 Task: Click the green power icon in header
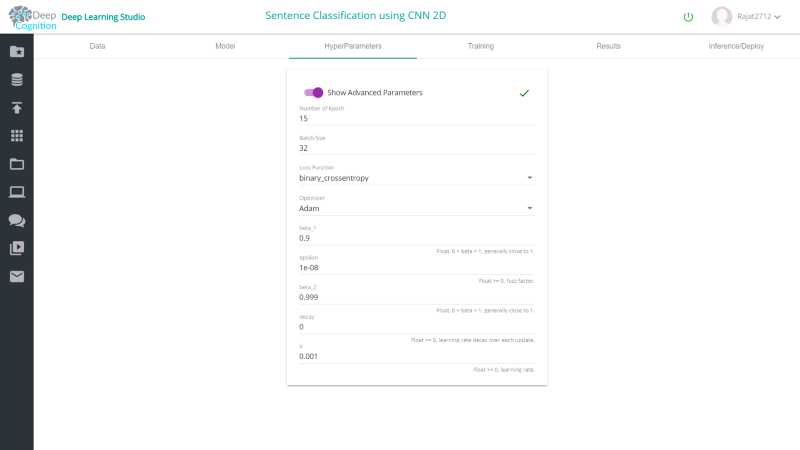pos(688,17)
